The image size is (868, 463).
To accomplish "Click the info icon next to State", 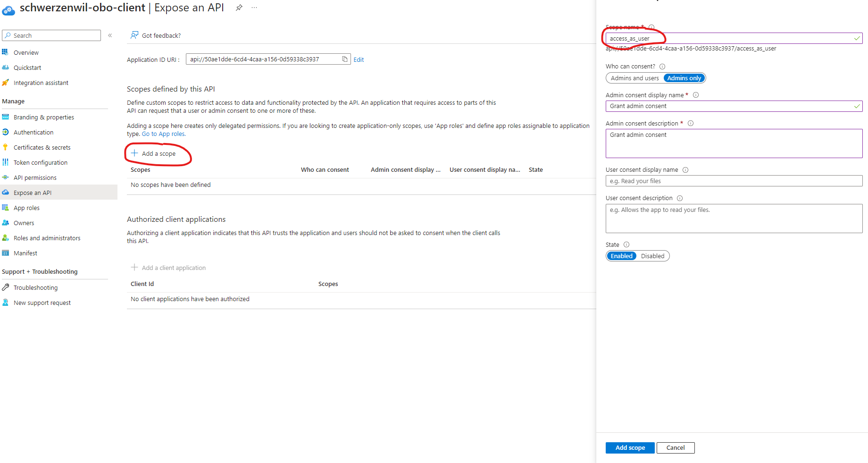I will [x=626, y=244].
